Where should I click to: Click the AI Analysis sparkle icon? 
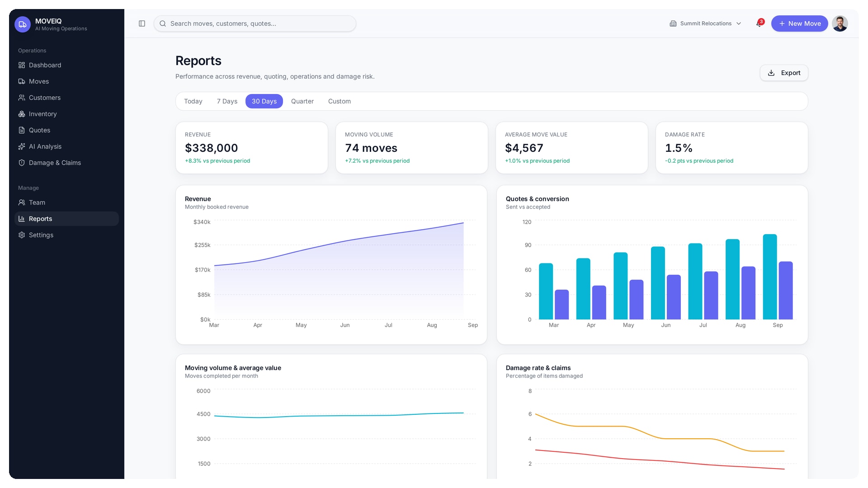22,146
